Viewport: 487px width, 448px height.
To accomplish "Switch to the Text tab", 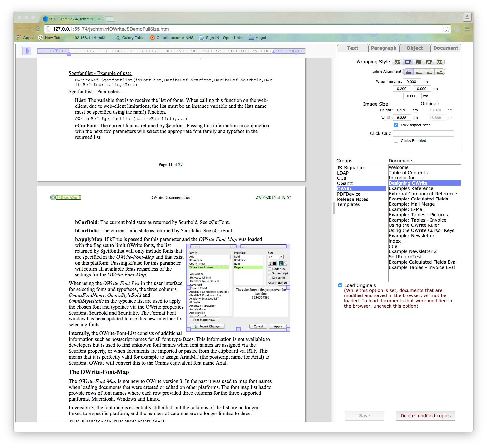I will (x=353, y=48).
